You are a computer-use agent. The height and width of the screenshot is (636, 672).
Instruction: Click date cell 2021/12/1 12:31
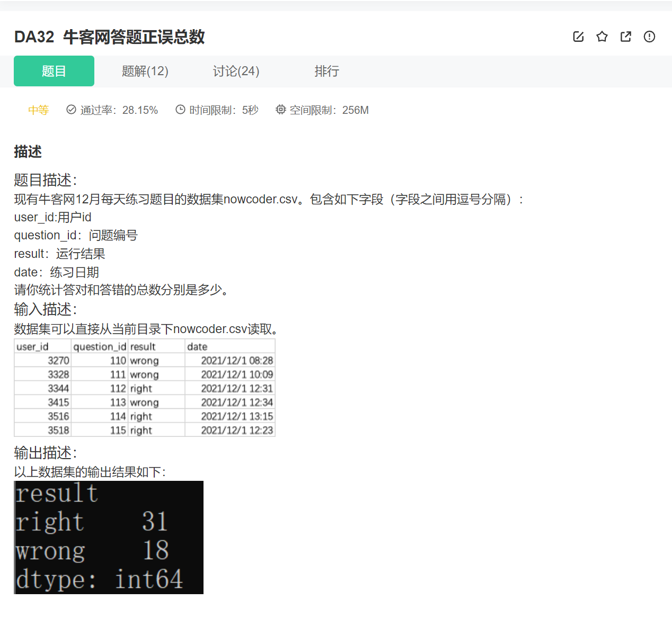point(230,388)
